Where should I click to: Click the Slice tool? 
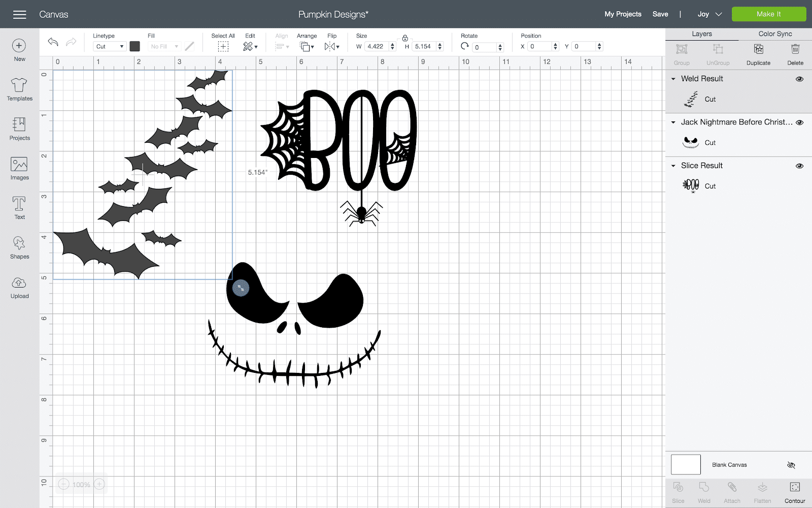pyautogui.click(x=678, y=492)
